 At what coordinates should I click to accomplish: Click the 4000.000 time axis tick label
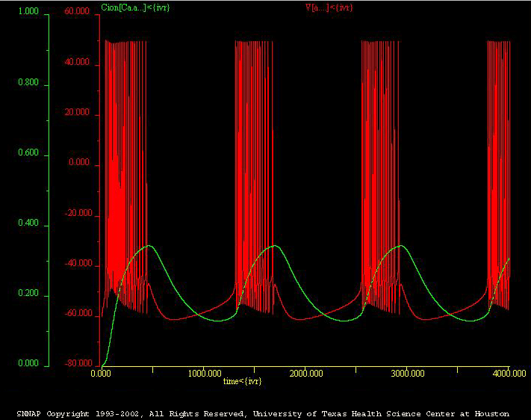(x=508, y=373)
